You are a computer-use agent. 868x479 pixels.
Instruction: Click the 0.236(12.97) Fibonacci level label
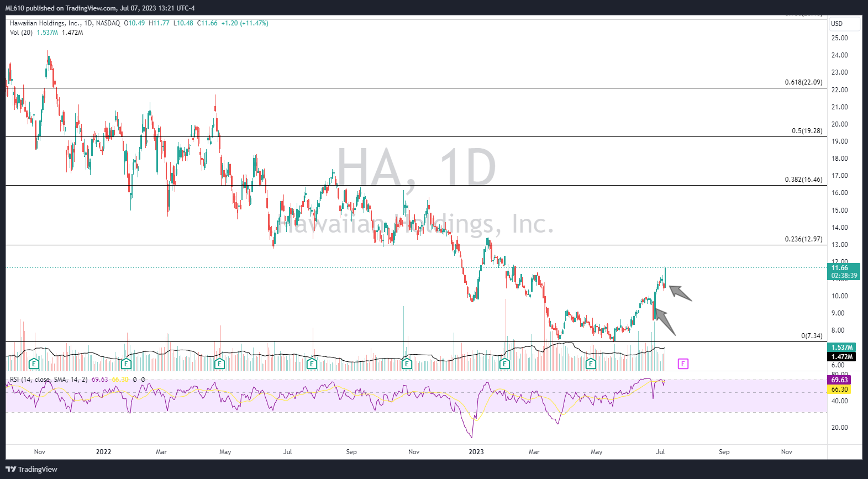coord(803,239)
